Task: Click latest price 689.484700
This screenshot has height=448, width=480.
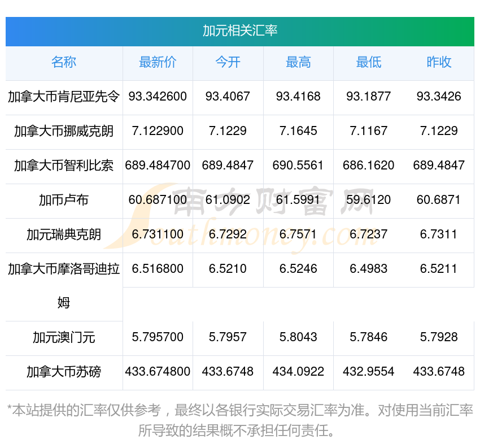Action: [158, 166]
